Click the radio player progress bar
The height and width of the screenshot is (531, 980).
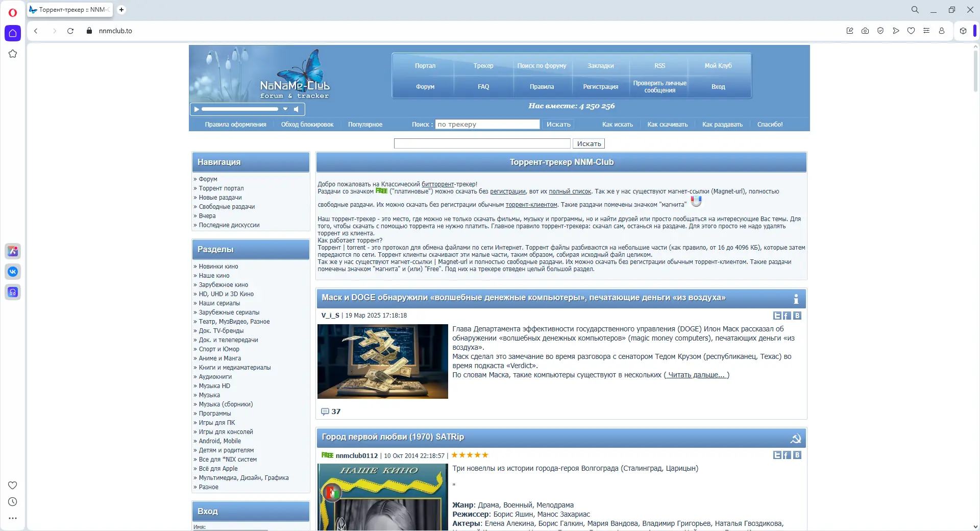coord(240,109)
